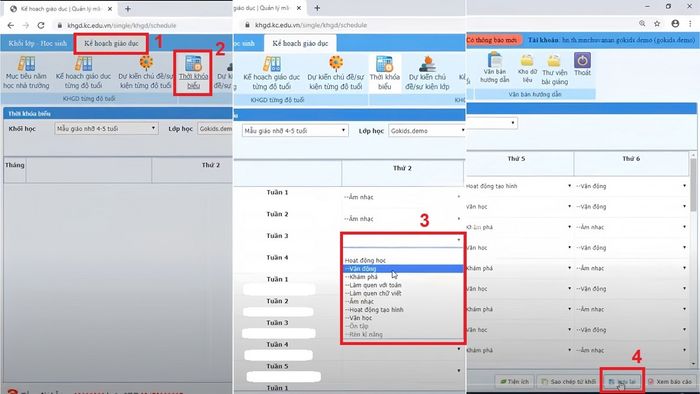Select Làm quen chữ viết option

coord(403,293)
